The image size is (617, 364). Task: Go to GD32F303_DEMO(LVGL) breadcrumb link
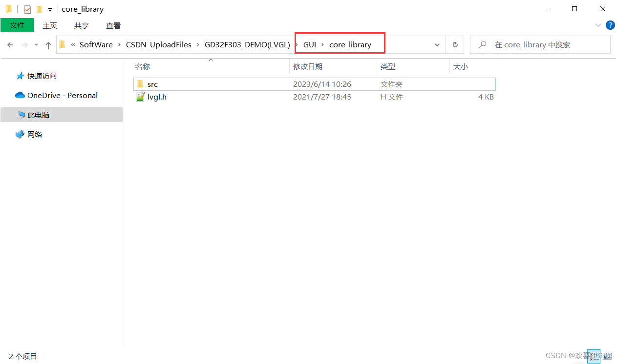click(x=247, y=44)
